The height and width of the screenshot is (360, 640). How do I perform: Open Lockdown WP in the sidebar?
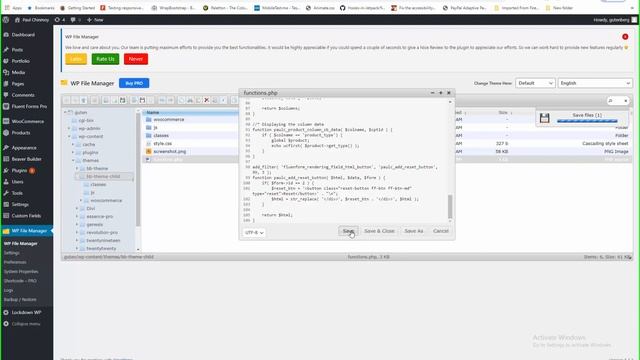point(27,312)
